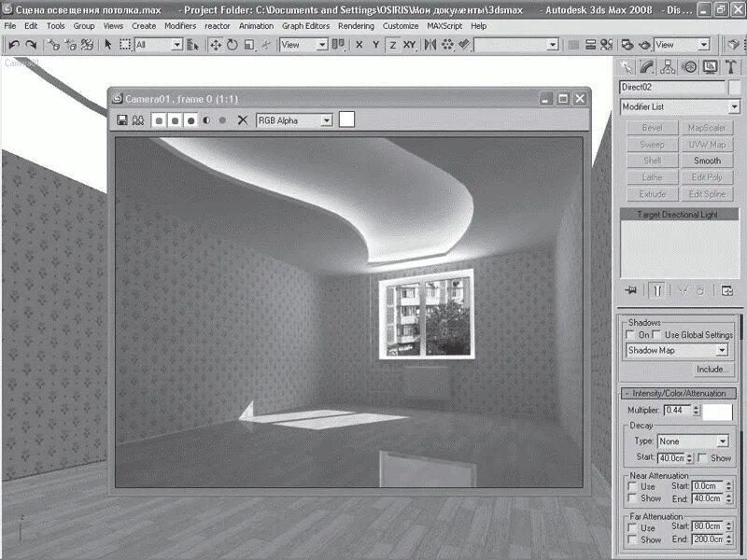
Task: Click the Rectangular Selection Region icon
Action: (125, 45)
